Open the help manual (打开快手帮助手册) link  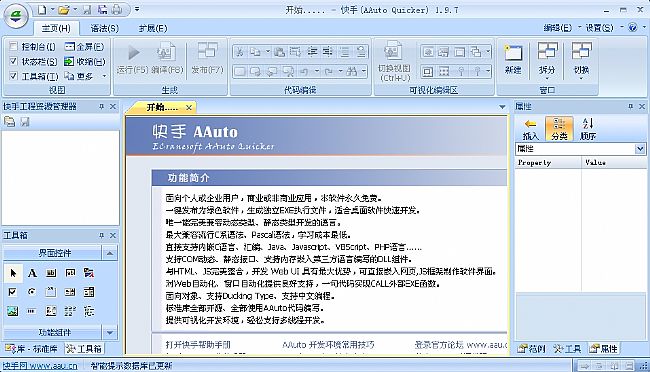pyautogui.click(x=198, y=345)
